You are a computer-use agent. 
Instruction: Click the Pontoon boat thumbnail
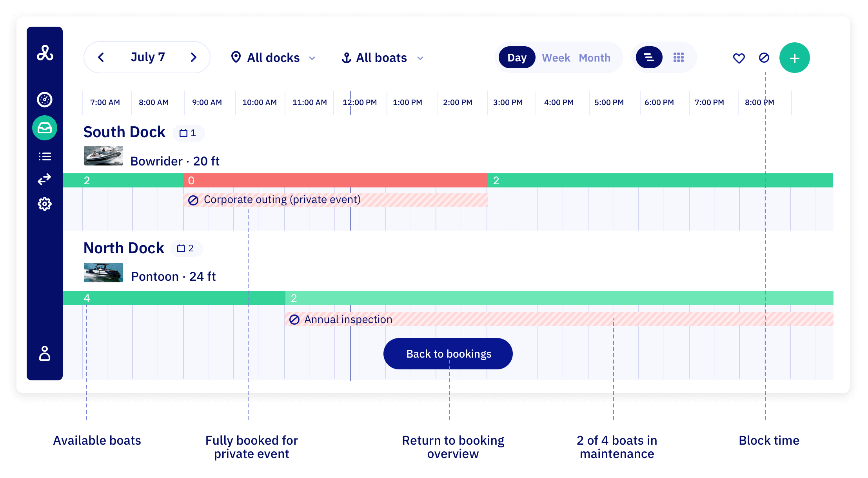(103, 272)
